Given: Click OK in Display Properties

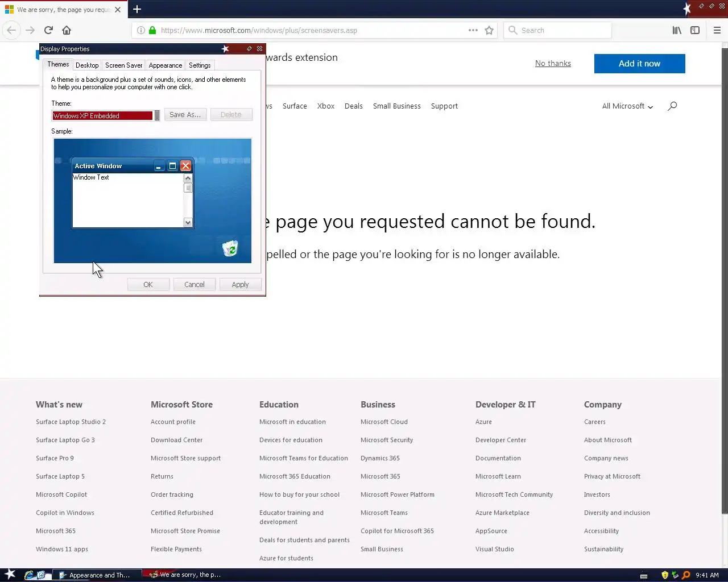Looking at the screenshot, I should tap(148, 284).
